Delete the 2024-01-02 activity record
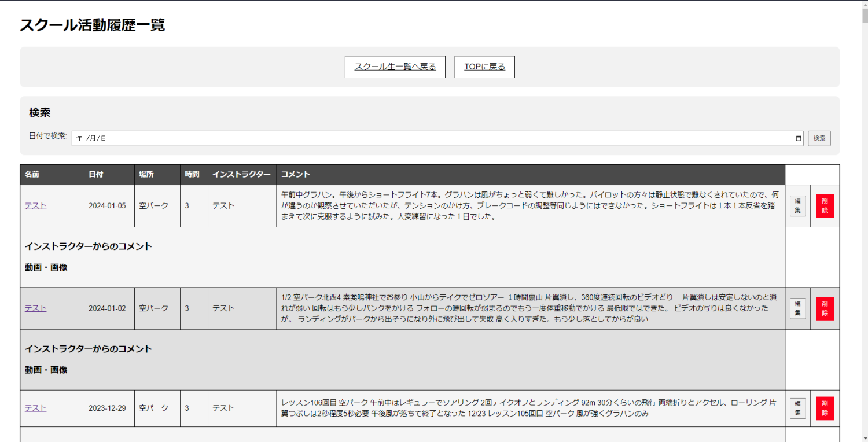This screenshot has height=442, width=868. coord(825,308)
